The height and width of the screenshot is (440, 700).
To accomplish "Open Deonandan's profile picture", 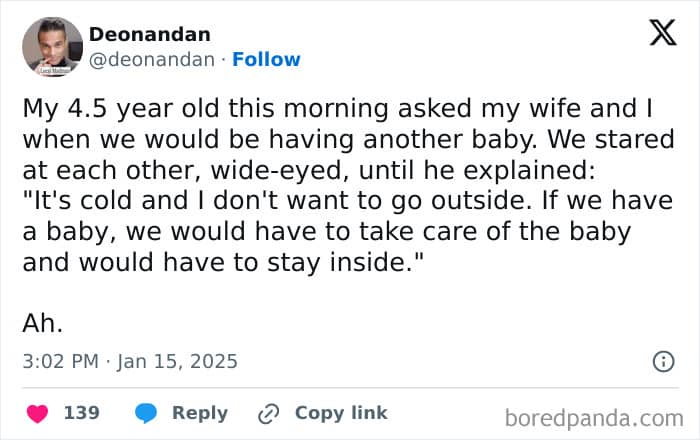I will click(x=52, y=46).
